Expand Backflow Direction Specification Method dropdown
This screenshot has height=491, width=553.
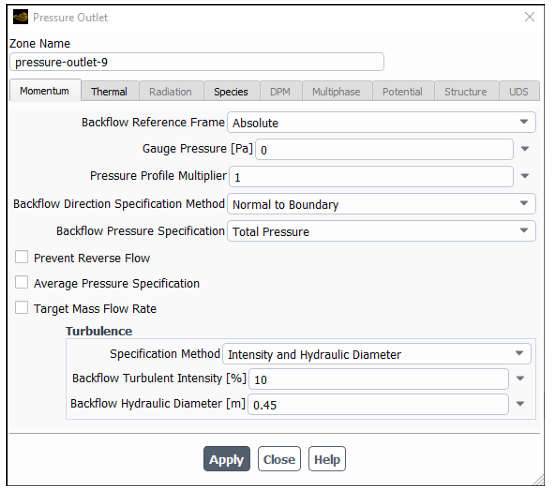click(381, 204)
